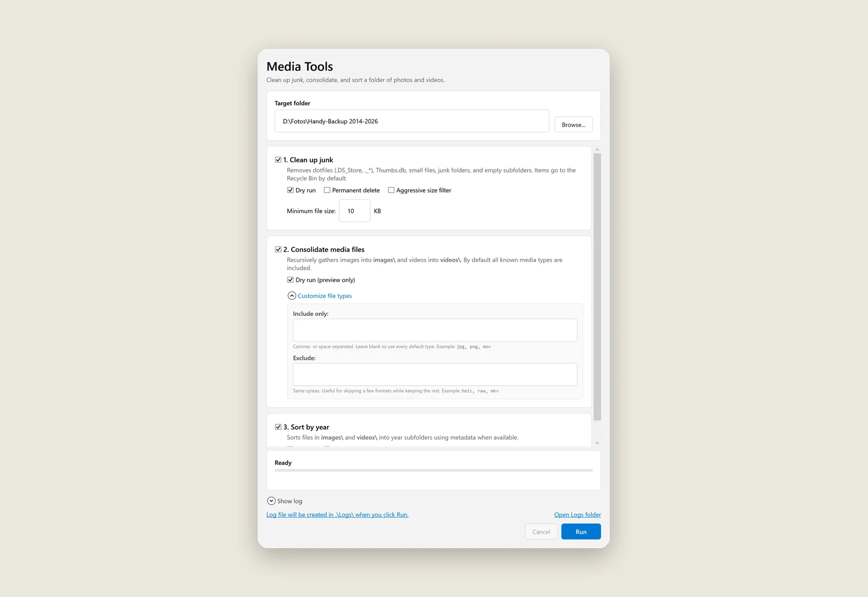868x597 pixels.
Task: Uncheck the 3. Sort by year step
Action: 278,427
